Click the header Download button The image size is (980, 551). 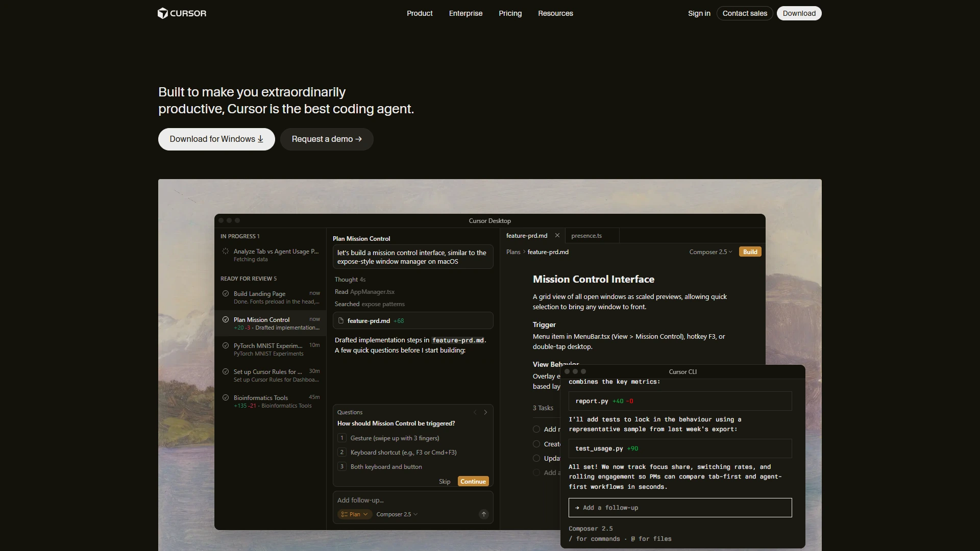coord(799,13)
